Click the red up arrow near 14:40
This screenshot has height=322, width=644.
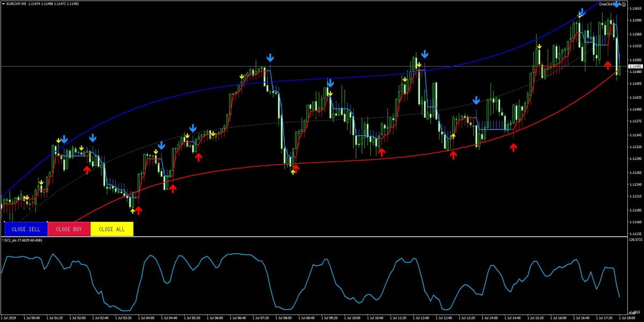coord(514,147)
